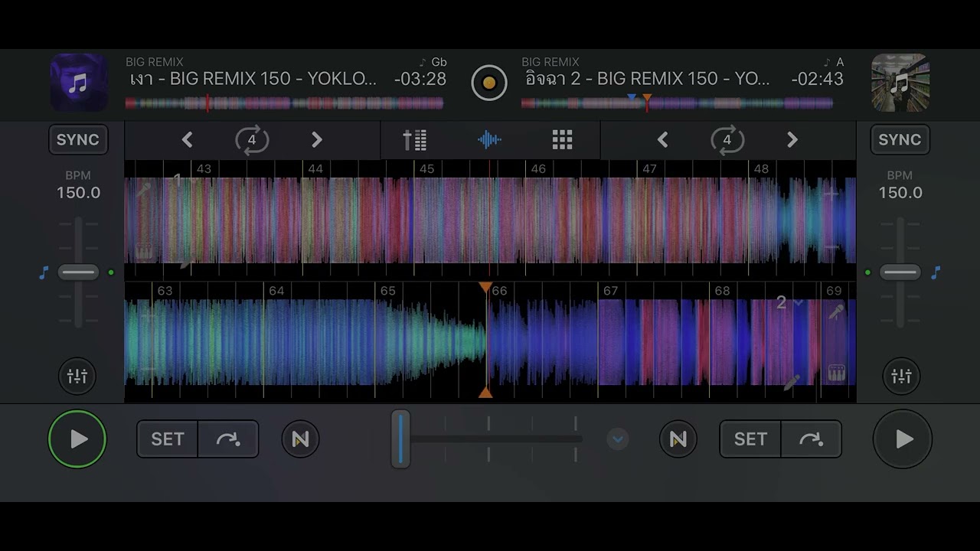Zoom in the lower waveform with plus
This screenshot has width=980, height=551.
click(x=148, y=315)
